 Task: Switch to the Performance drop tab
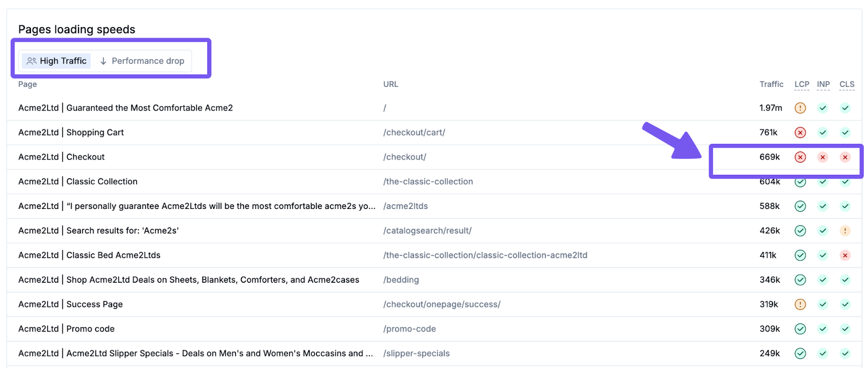click(x=142, y=61)
